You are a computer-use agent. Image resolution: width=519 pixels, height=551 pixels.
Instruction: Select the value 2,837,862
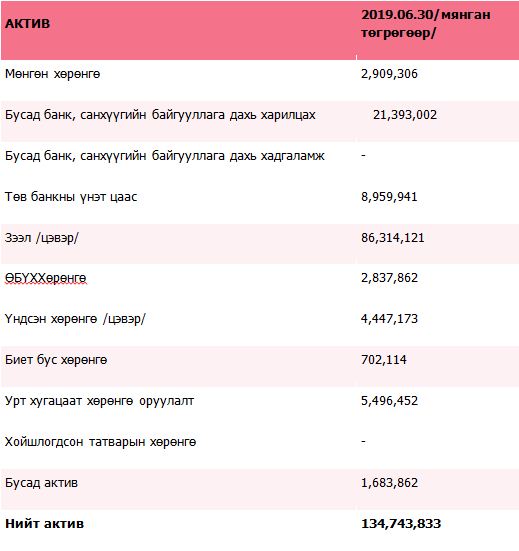coord(389,278)
